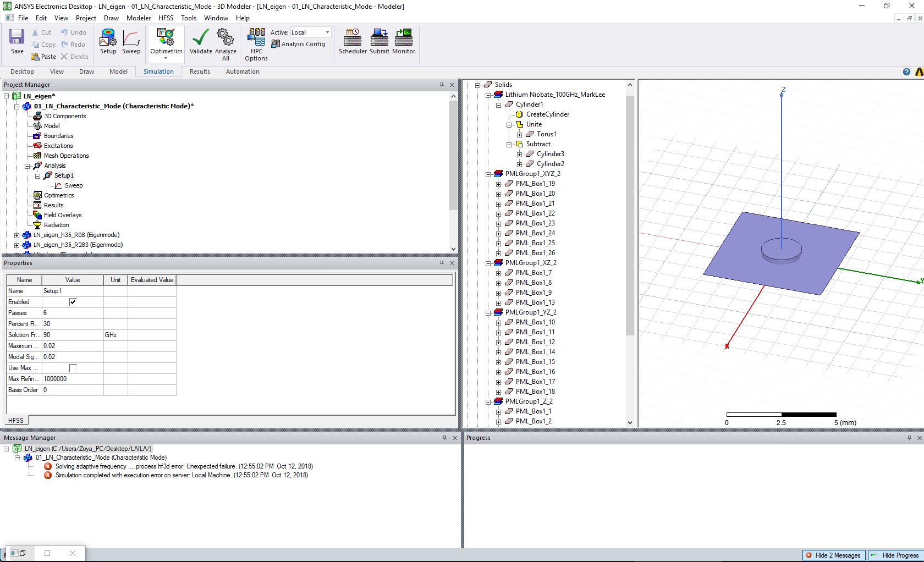Click Hide 2 Messages button
The width and height of the screenshot is (924, 562).
pyautogui.click(x=834, y=555)
